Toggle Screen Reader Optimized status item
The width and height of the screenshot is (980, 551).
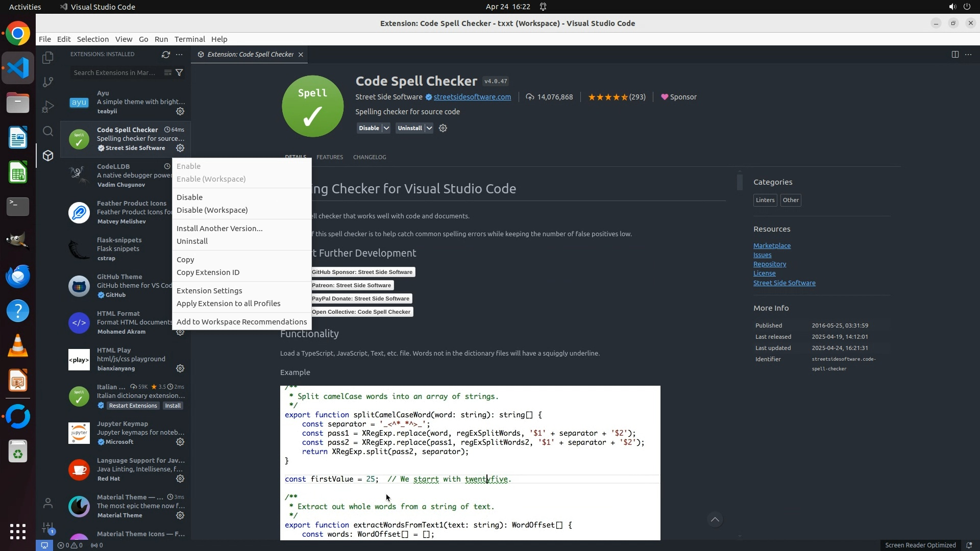point(920,545)
